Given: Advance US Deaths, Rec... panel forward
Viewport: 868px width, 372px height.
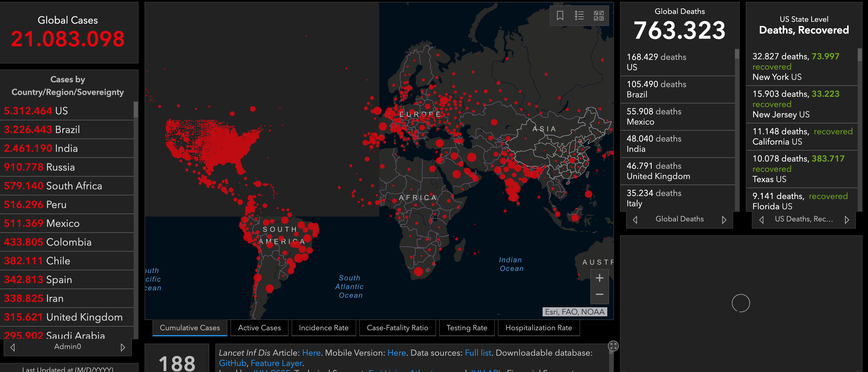Looking at the screenshot, I should click(847, 220).
